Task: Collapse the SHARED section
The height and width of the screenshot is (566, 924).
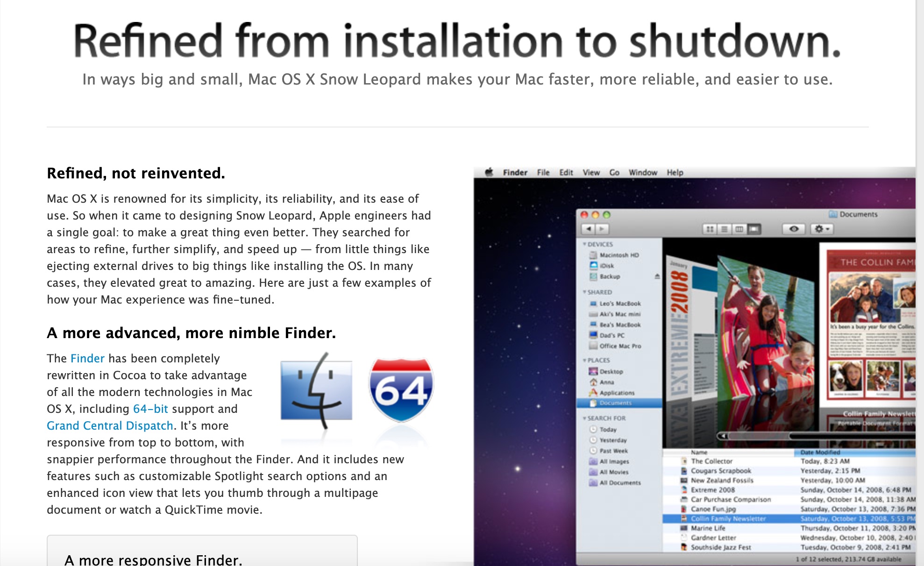Action: point(584,292)
